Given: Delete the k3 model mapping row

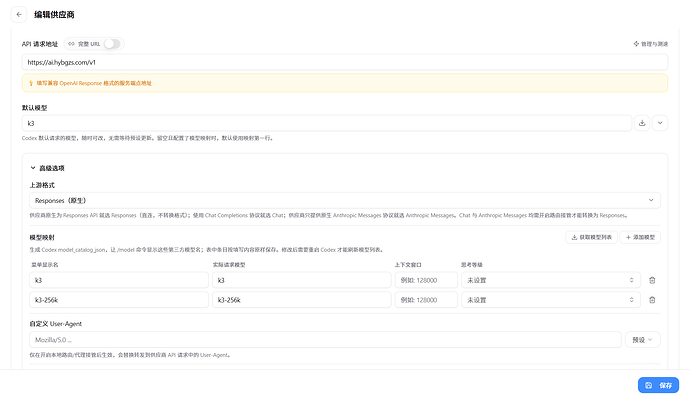Looking at the screenshot, I should coord(652,280).
